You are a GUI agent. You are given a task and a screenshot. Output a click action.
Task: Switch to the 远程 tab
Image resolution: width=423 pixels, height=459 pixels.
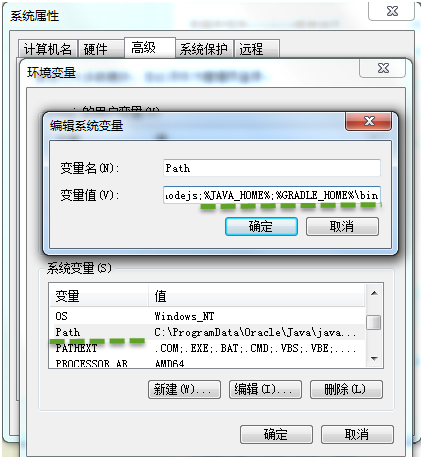point(257,49)
